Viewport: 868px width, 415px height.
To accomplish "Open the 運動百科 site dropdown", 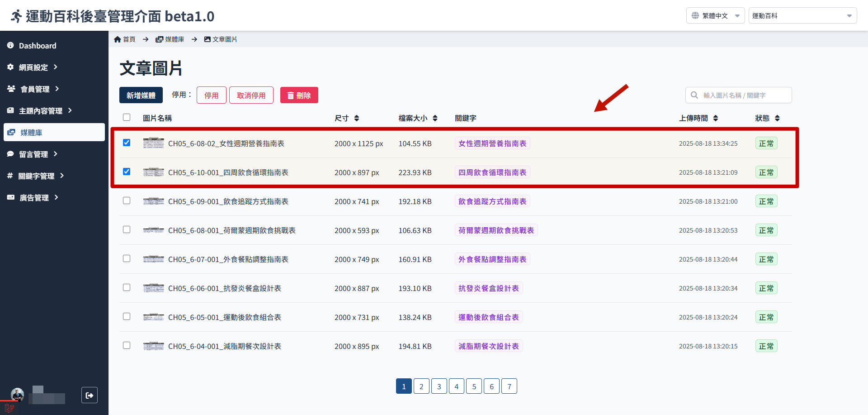I will [802, 15].
